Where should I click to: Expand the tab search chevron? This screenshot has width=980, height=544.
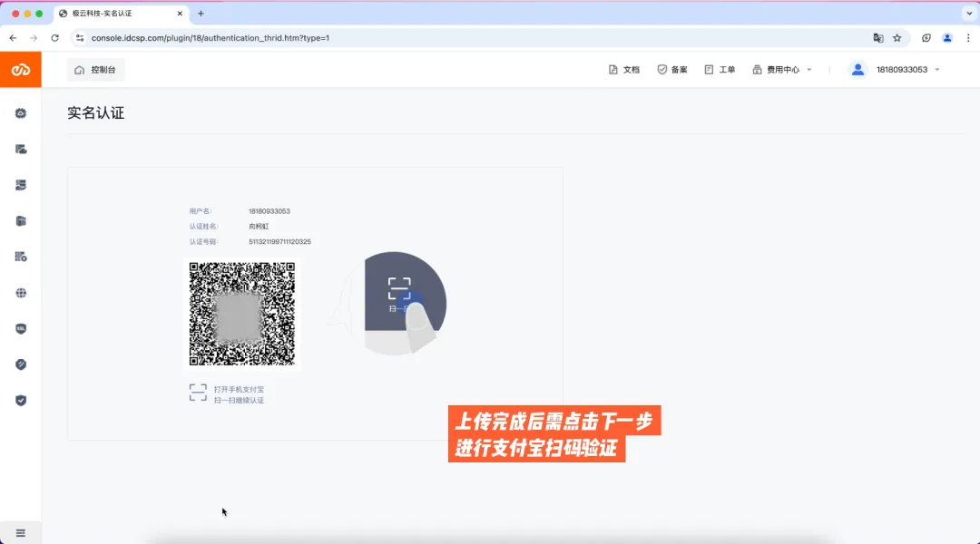point(969,13)
